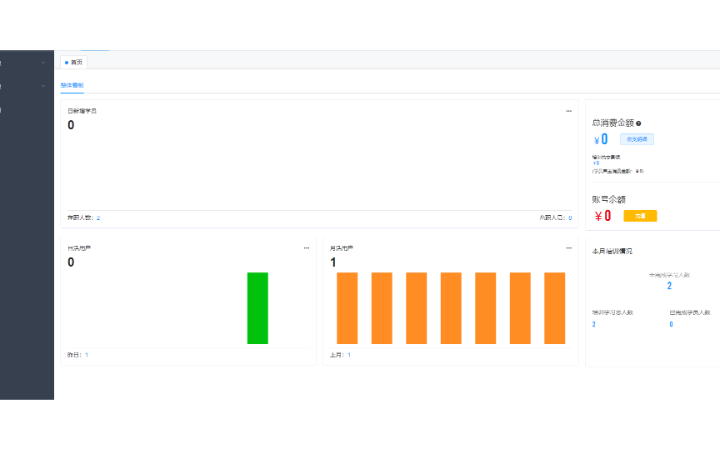This screenshot has height=450, width=720.
Task: Open more options on 日新增学员 card
Action: 569,111
